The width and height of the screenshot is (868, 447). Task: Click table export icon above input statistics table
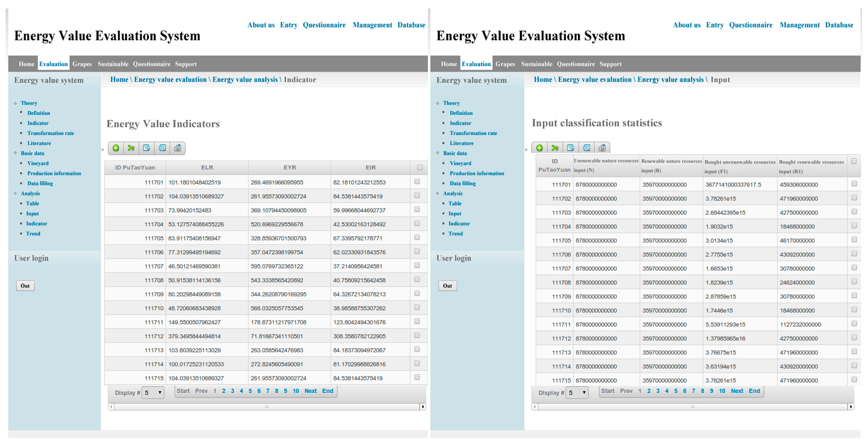coord(571,148)
